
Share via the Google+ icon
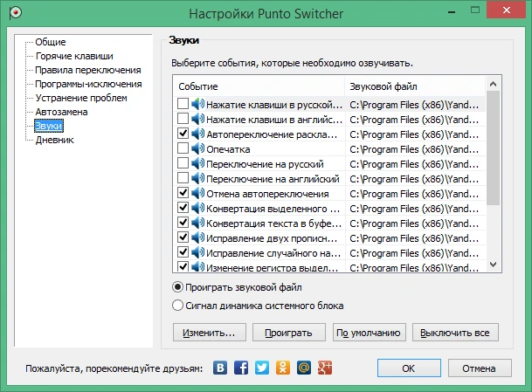(x=325, y=368)
